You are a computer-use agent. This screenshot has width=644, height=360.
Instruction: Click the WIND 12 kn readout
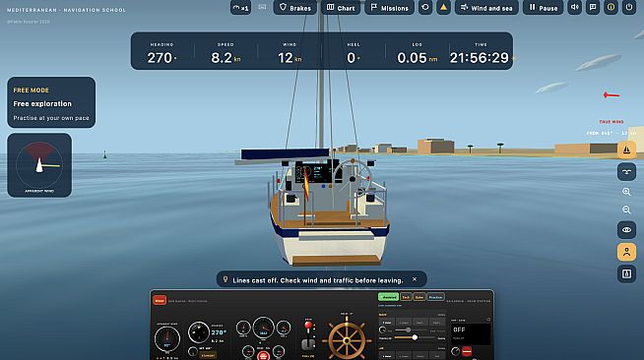[x=290, y=53]
